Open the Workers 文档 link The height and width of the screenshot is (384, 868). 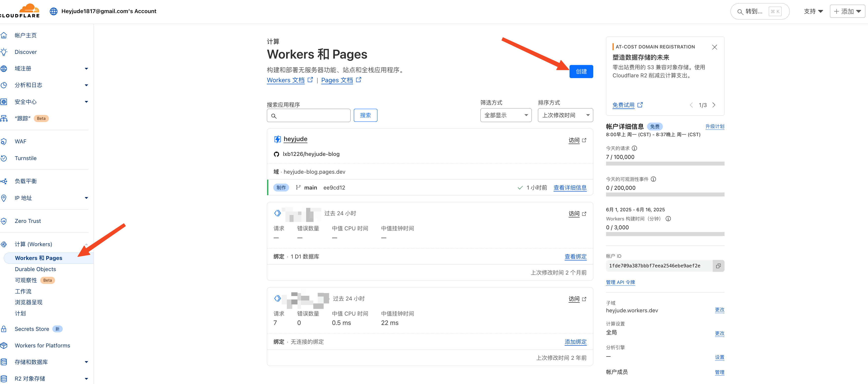[x=290, y=80]
